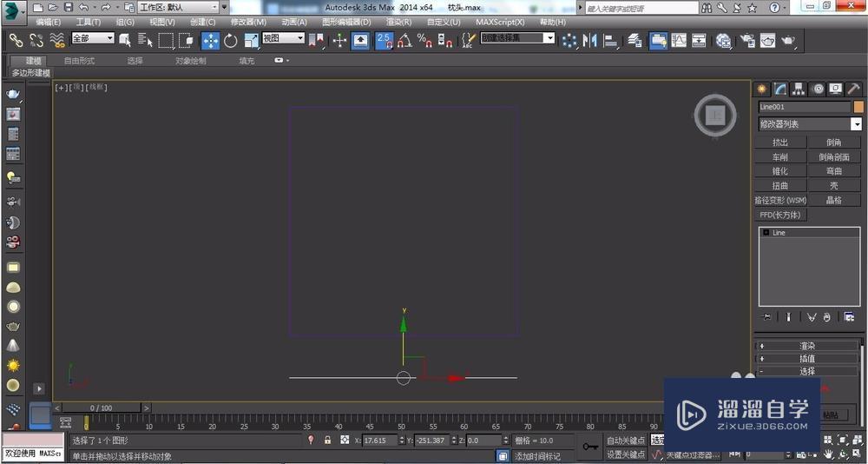868x464 pixels.
Task: Click the Link selection tool icon
Action: 16,40
